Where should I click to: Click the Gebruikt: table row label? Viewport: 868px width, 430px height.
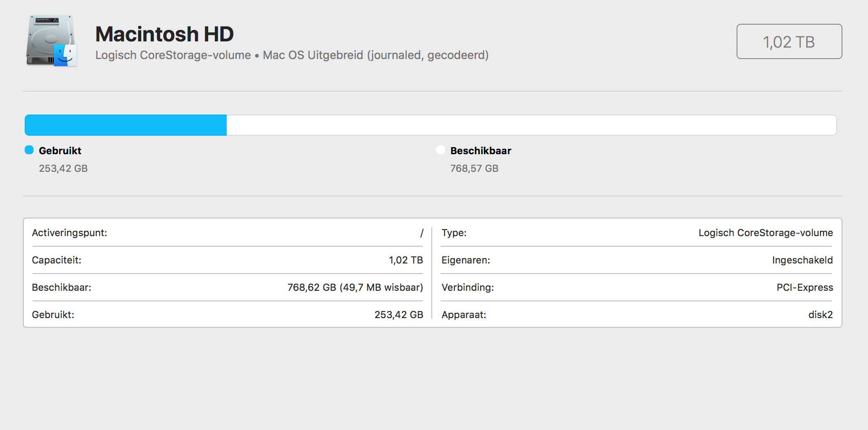(x=53, y=315)
